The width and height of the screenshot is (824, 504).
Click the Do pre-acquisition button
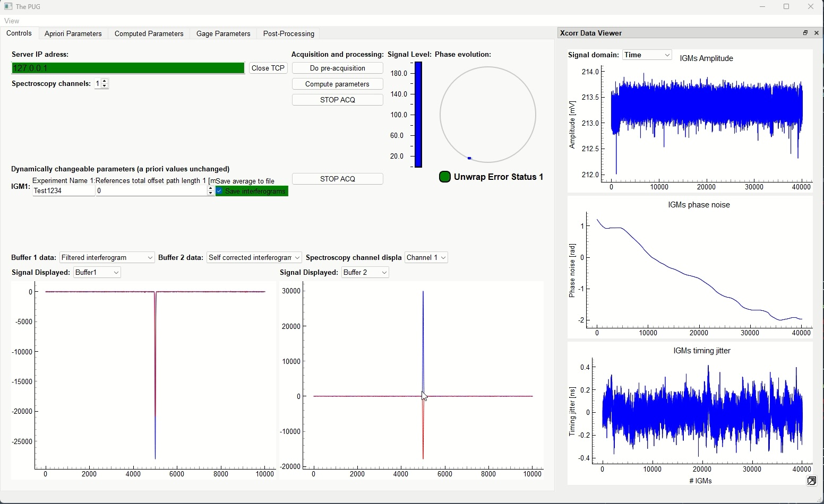point(337,68)
